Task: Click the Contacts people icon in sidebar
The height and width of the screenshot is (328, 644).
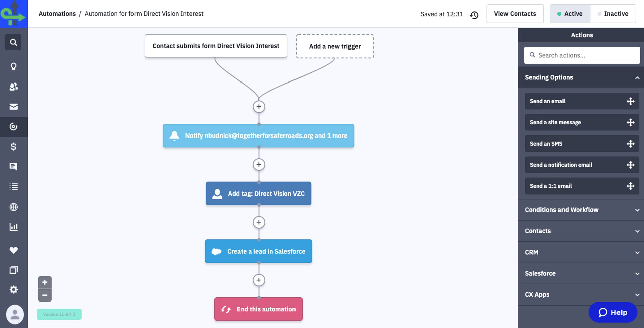Action: 13,87
